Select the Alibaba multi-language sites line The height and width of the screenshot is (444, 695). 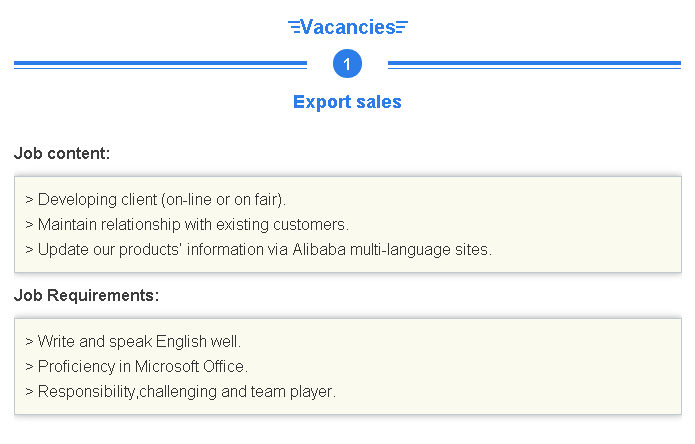point(258,249)
